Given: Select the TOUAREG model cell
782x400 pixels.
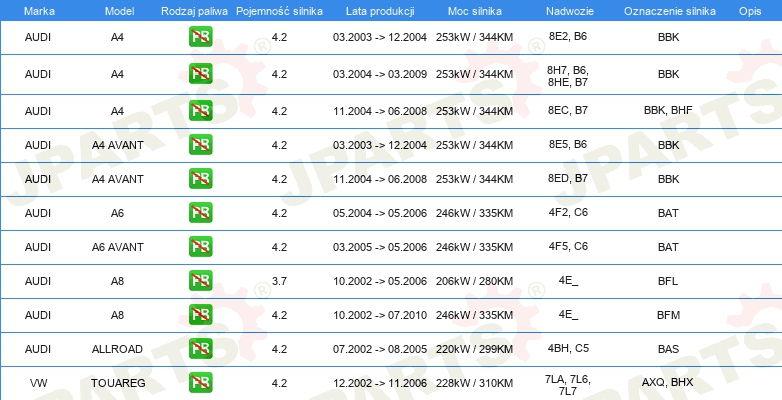Looking at the screenshot, I should tap(118, 384).
